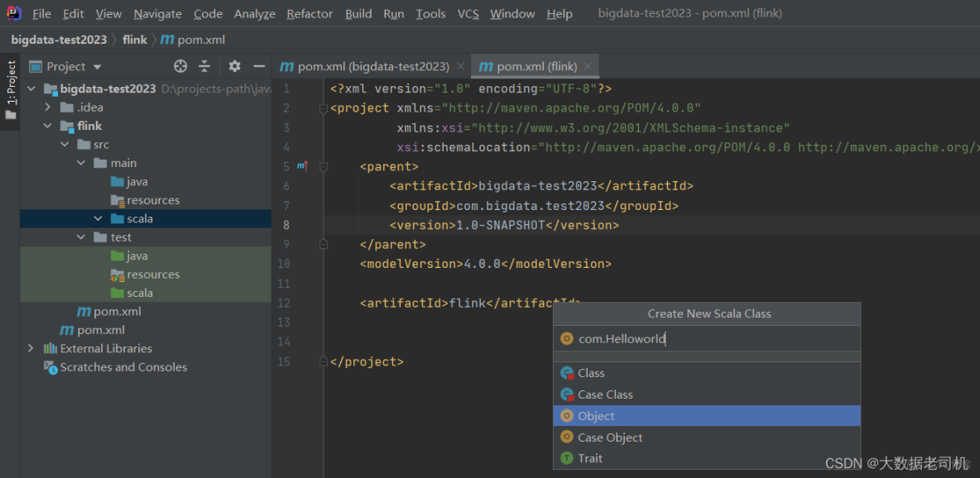Screen dimensions: 980x478
Task: Collapse the test directory in flink
Action: 80,237
